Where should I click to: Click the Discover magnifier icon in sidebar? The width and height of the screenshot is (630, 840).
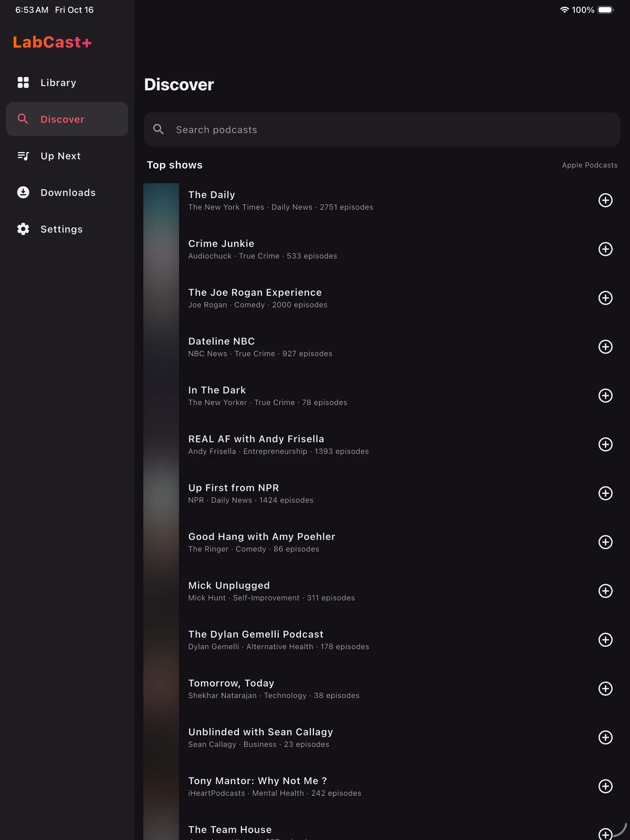pos(23,119)
